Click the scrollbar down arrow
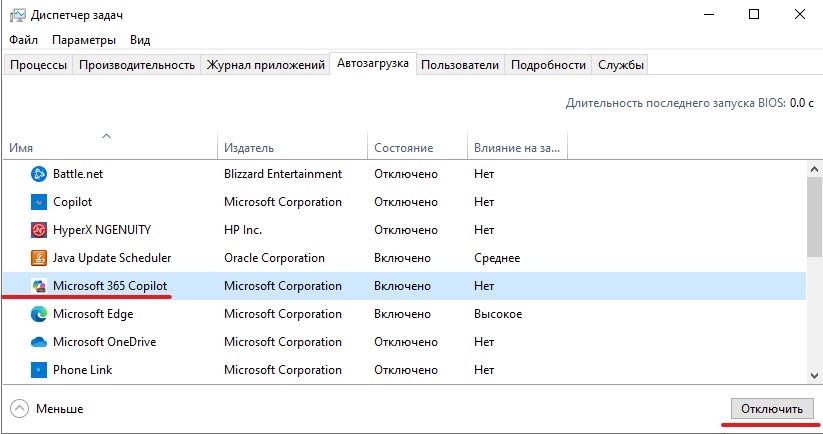 (x=814, y=376)
